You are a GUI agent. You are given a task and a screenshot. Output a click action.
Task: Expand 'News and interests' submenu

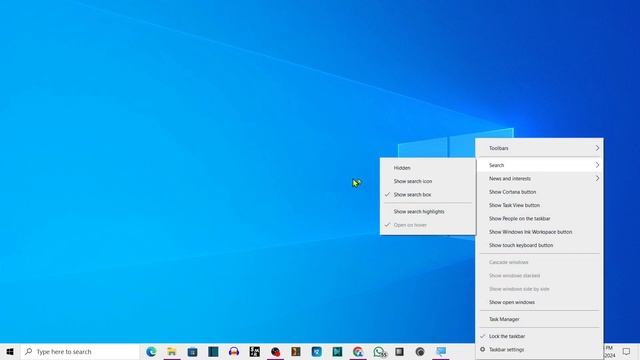[x=539, y=178]
